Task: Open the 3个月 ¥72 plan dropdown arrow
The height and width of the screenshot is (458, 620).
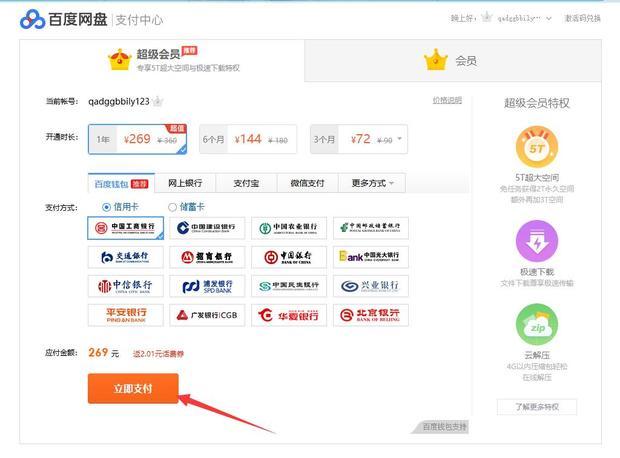Action: [399, 138]
